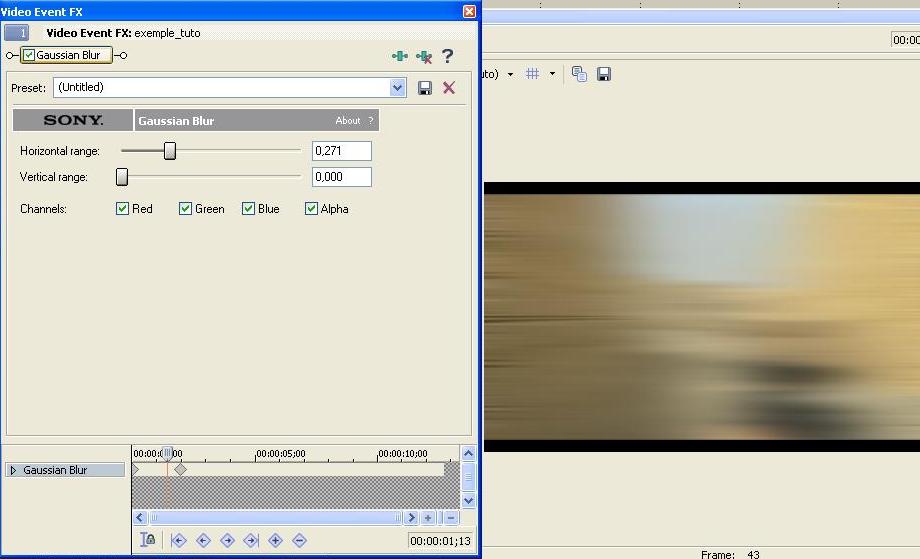Toggle the sync cursor lock button
920x559 pixels.
tap(148, 540)
